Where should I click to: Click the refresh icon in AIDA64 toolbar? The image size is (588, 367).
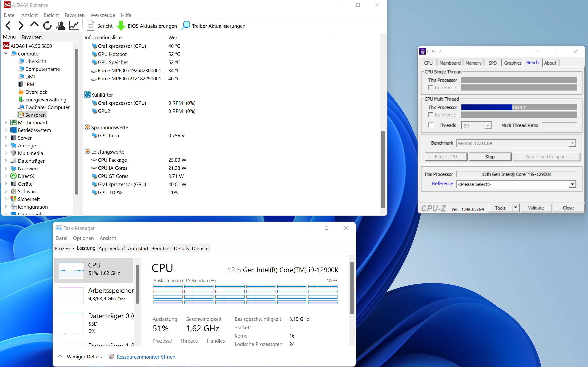pos(47,26)
